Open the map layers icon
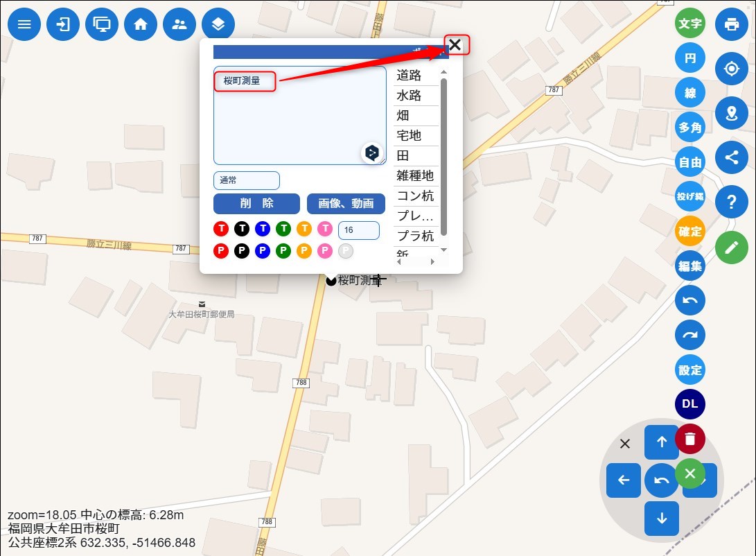Viewport: 756px width, 556px height. 218,25
